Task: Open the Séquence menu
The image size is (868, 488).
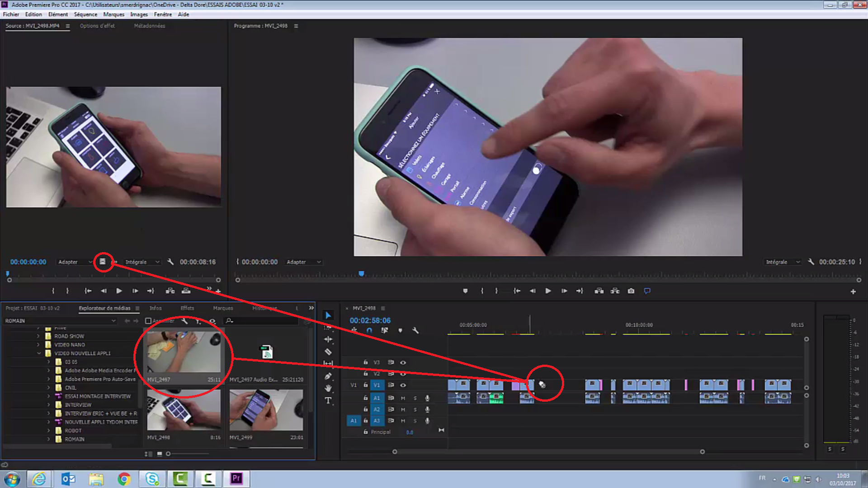Action: [85, 14]
